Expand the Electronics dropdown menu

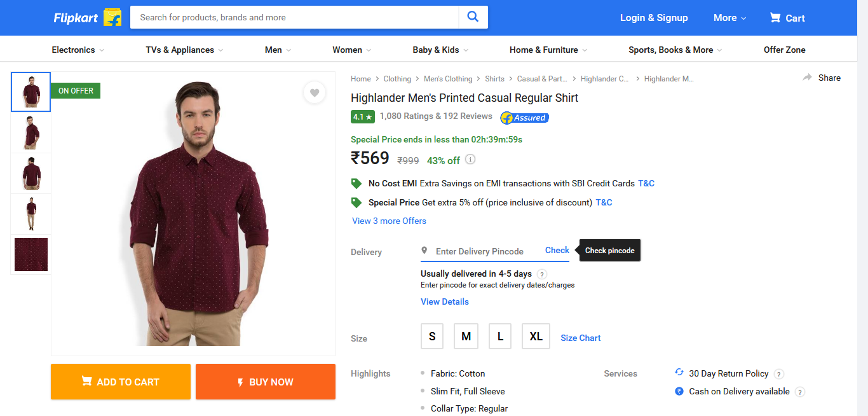pos(78,50)
